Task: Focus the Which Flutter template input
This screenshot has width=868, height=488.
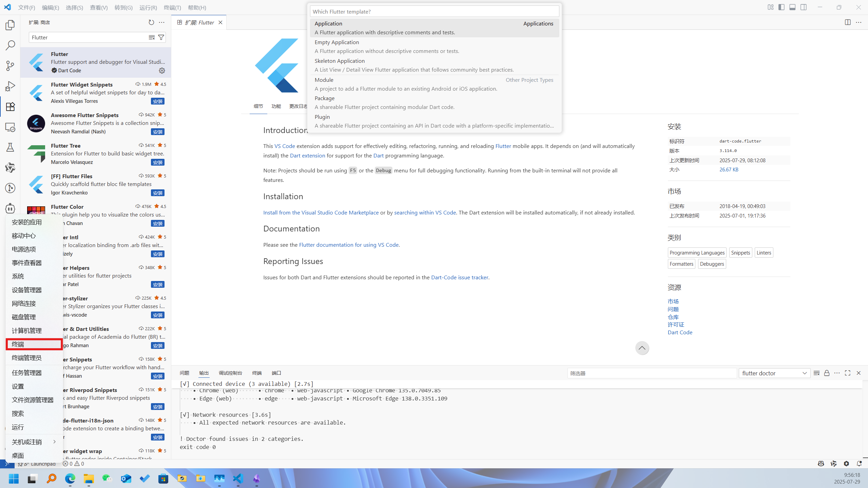Action: point(434,12)
